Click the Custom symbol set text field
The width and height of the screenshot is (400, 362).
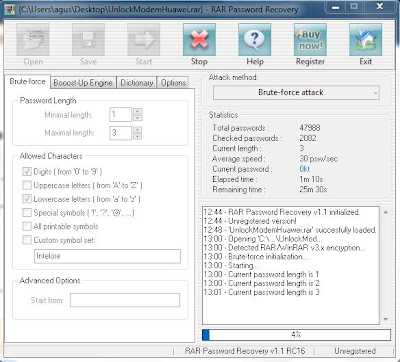point(107,256)
